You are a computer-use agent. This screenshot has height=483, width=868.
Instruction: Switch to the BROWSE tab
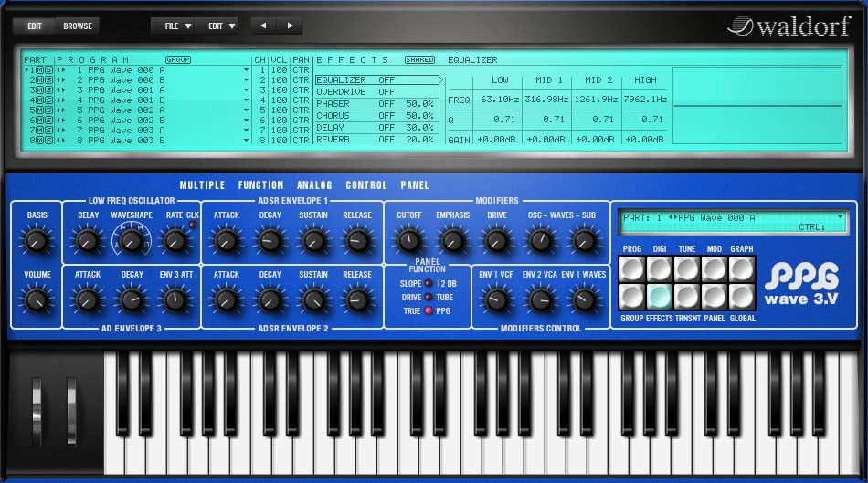[78, 26]
